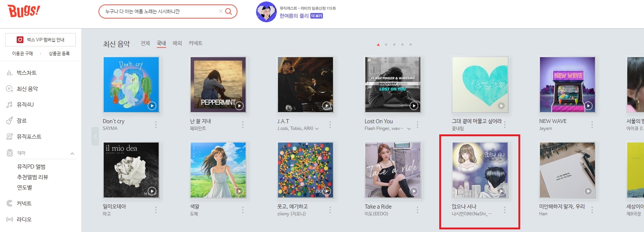Open more options for 앉으나 서나
644x232 pixels.
pyautogui.click(x=505, y=210)
